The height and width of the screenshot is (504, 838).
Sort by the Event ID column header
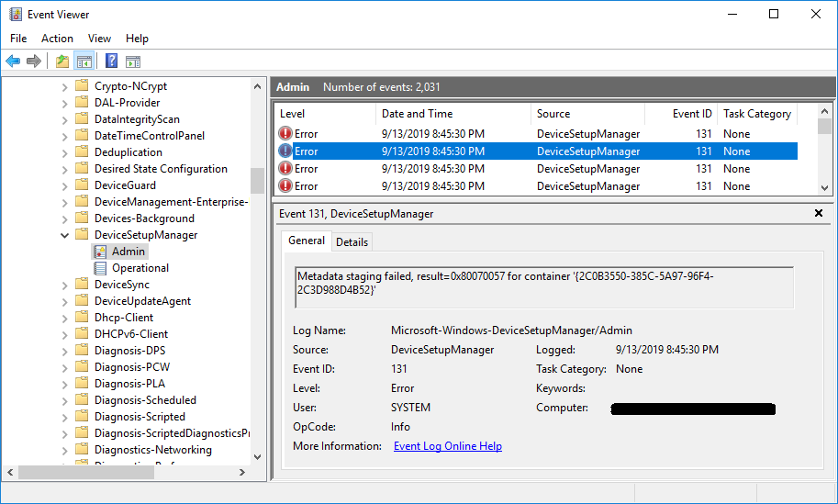[x=681, y=113]
